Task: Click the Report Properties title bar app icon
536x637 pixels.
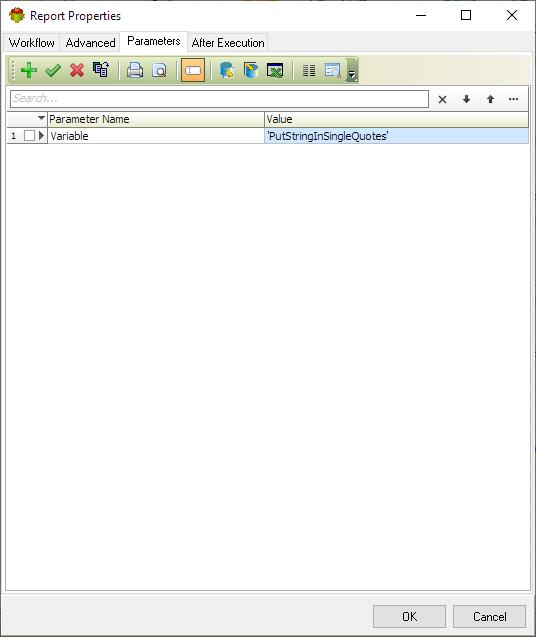Action: click(17, 15)
